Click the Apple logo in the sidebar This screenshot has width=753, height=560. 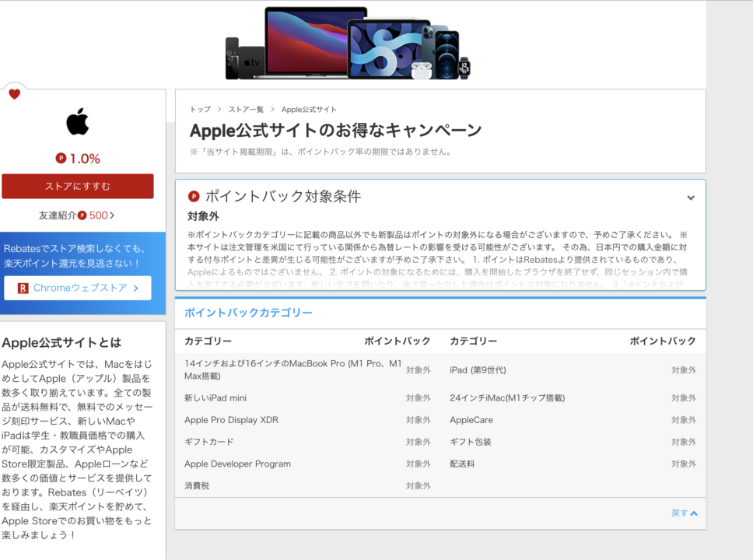pyautogui.click(x=77, y=121)
